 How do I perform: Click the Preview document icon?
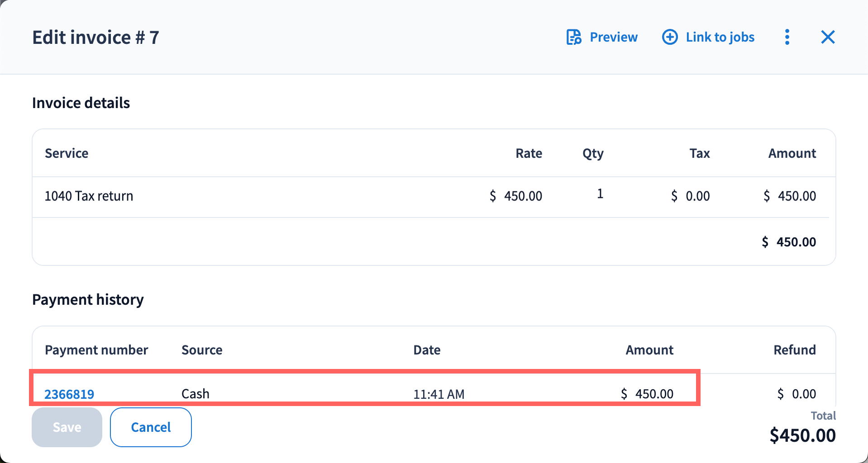tap(574, 37)
